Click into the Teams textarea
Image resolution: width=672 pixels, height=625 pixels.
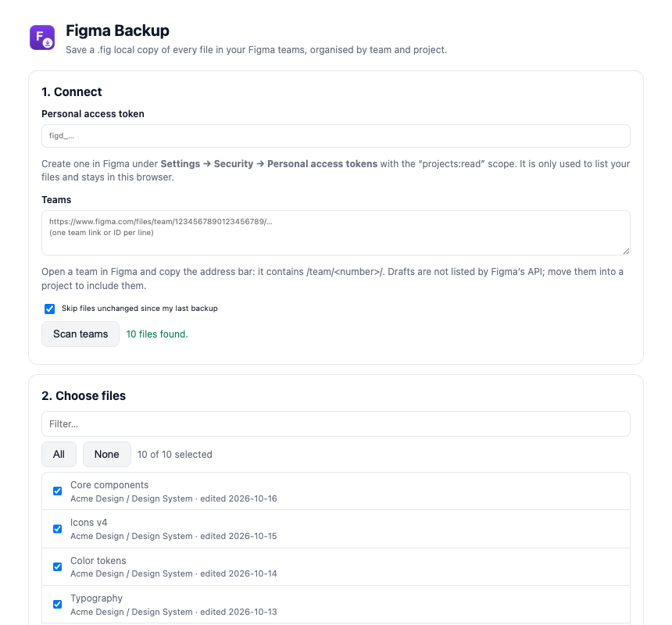tap(335, 233)
